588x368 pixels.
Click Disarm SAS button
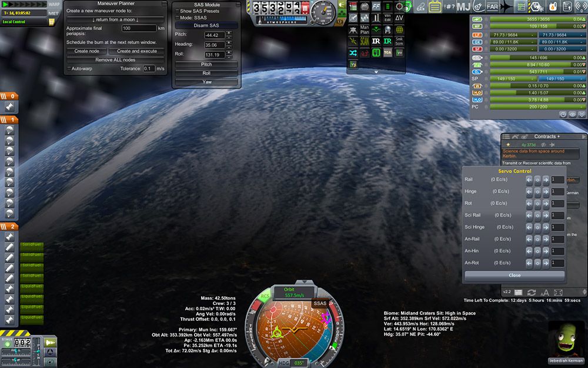pyautogui.click(x=206, y=25)
